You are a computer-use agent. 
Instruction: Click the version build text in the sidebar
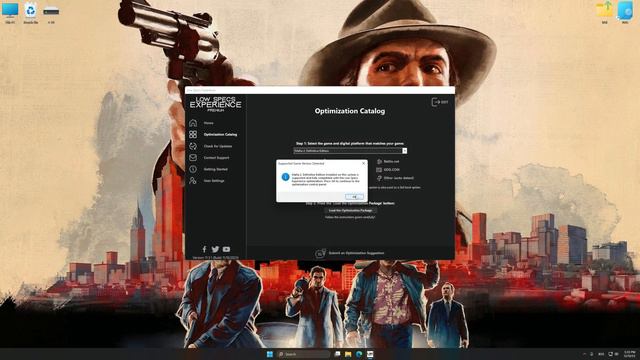click(x=215, y=258)
